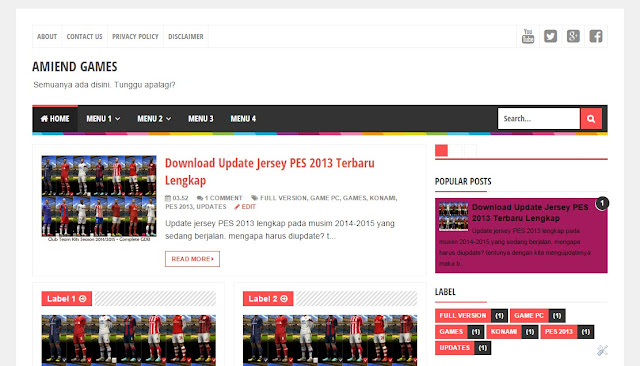Open popular post title in sidebar
Viewport: 640px width, 366px height.
coord(530,213)
